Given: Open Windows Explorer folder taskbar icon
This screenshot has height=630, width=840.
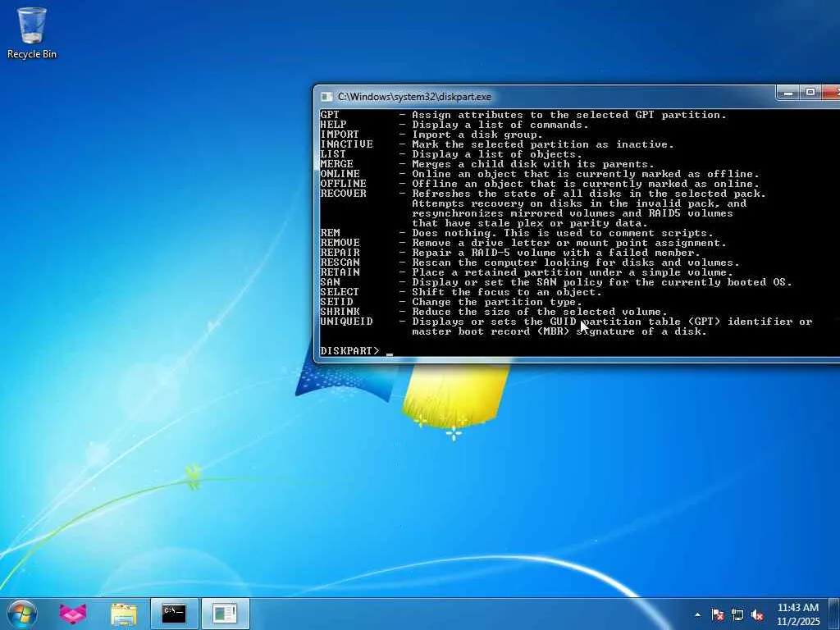Looking at the screenshot, I should point(124,614).
